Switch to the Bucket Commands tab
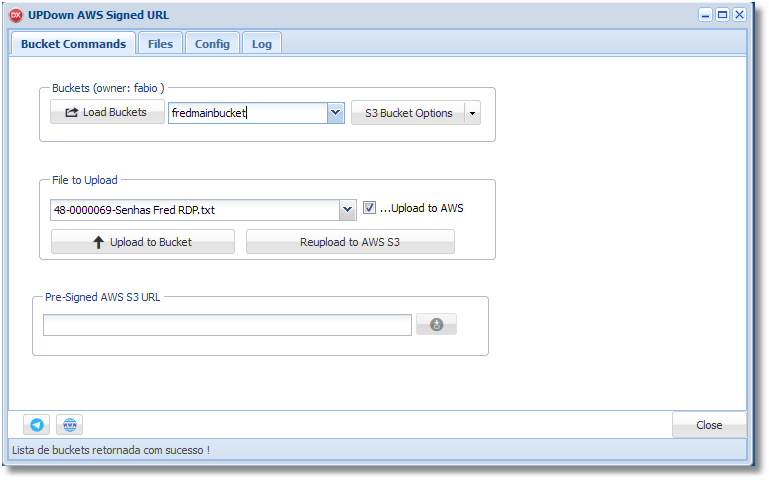This screenshot has width=769, height=480. click(73, 44)
